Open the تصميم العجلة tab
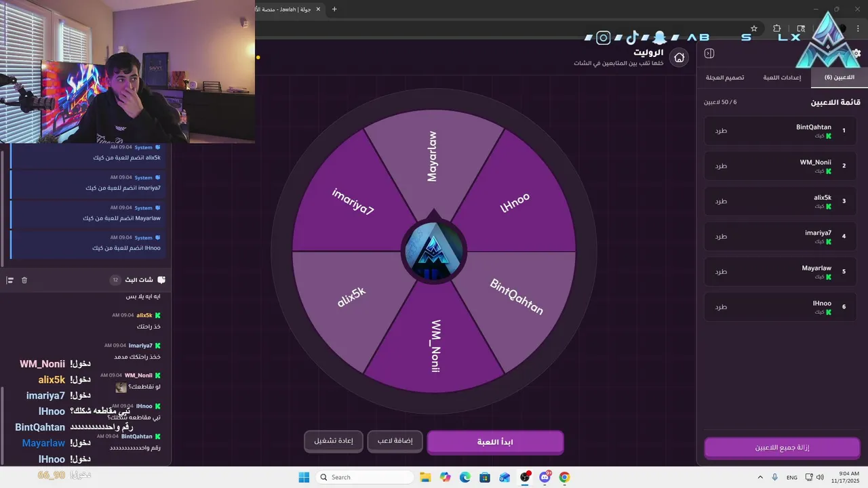The width and height of the screenshot is (868, 488). (x=725, y=77)
